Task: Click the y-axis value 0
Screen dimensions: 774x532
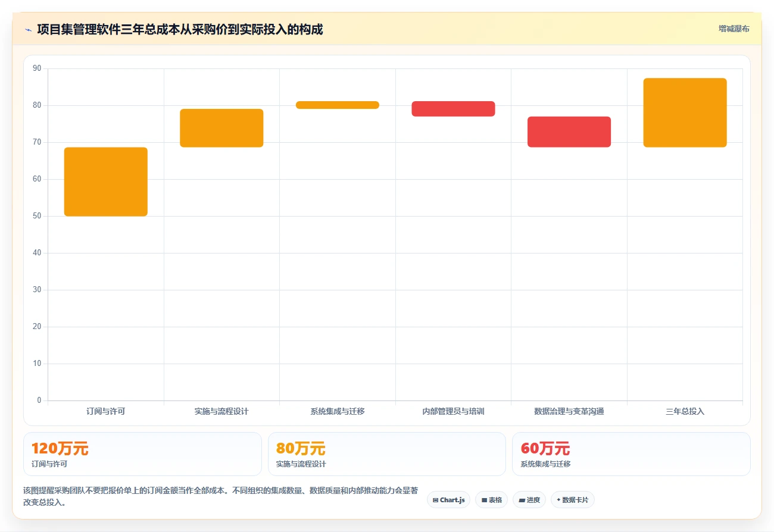Action: [x=39, y=400]
